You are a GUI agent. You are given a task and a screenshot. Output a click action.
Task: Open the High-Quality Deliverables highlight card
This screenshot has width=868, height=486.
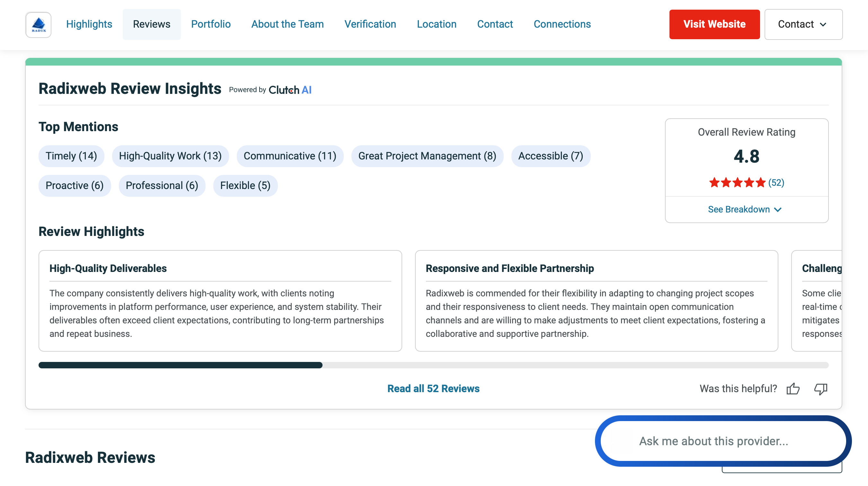coord(220,301)
